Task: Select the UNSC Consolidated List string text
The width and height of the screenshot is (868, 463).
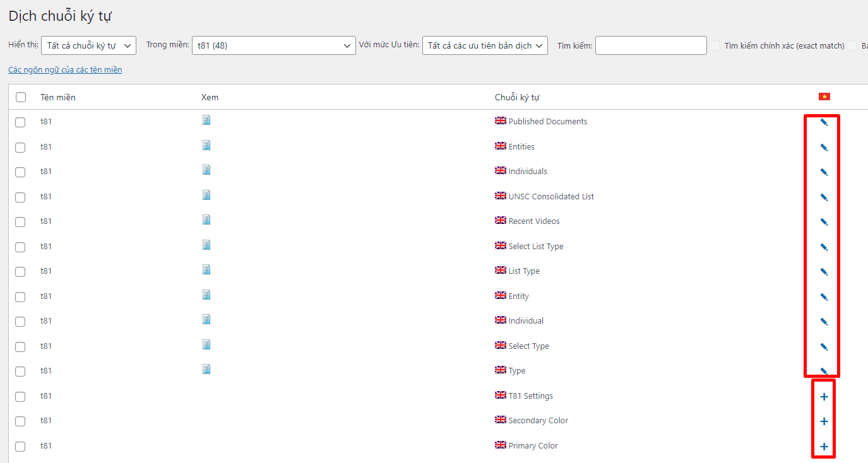Action: 551,196
